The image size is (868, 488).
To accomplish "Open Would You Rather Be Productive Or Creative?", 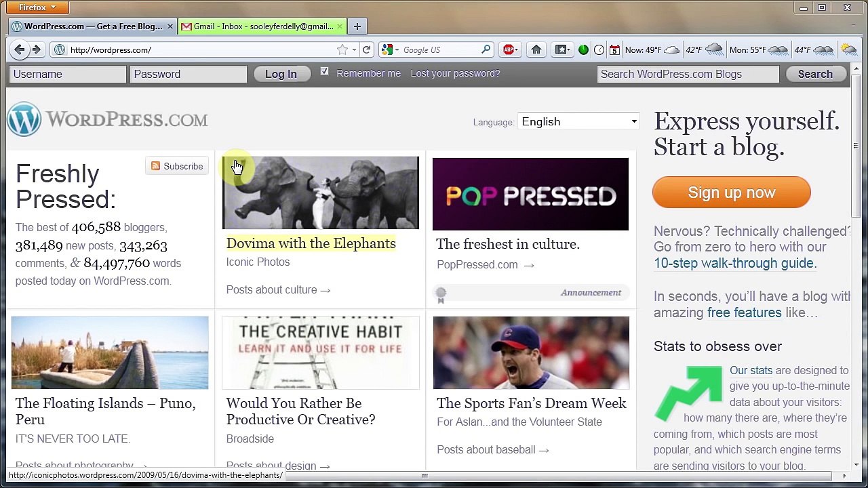I will 300,411.
